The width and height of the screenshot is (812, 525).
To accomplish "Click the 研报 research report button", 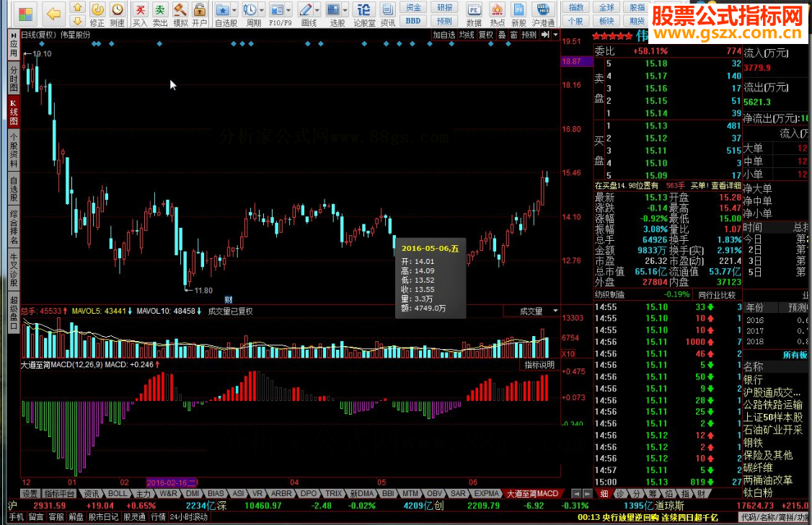I will (x=444, y=7).
